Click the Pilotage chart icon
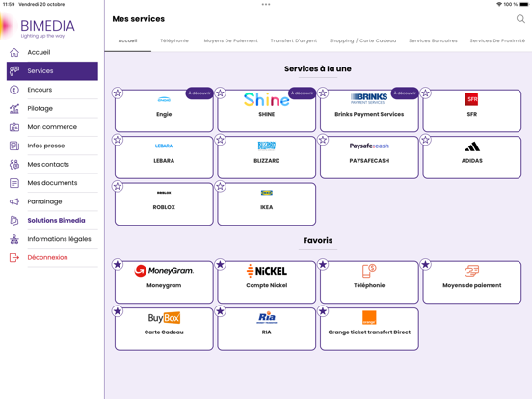 [x=14, y=108]
